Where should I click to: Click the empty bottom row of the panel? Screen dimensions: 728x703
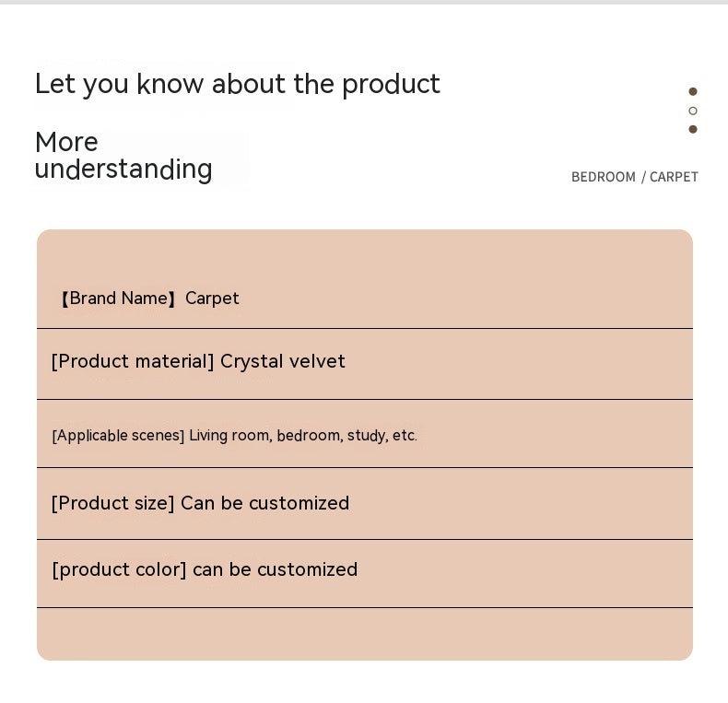click(x=365, y=634)
